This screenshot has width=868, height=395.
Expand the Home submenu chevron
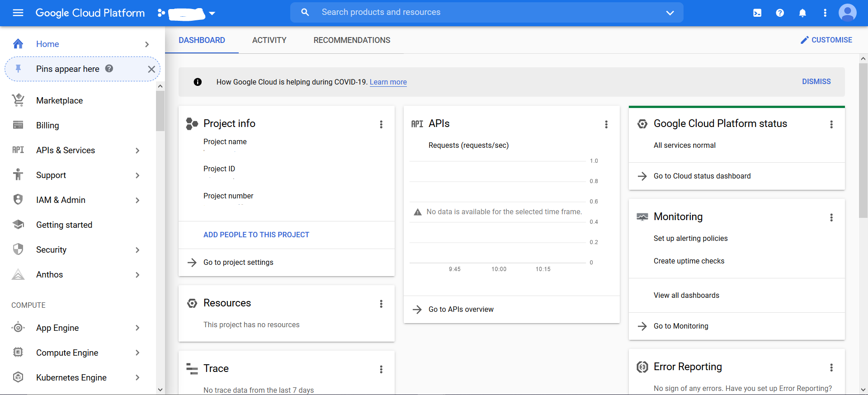pyautogui.click(x=147, y=44)
